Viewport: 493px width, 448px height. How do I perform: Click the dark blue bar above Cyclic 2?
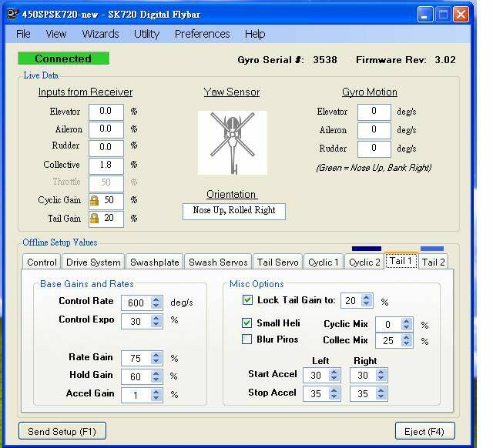pyautogui.click(x=367, y=249)
